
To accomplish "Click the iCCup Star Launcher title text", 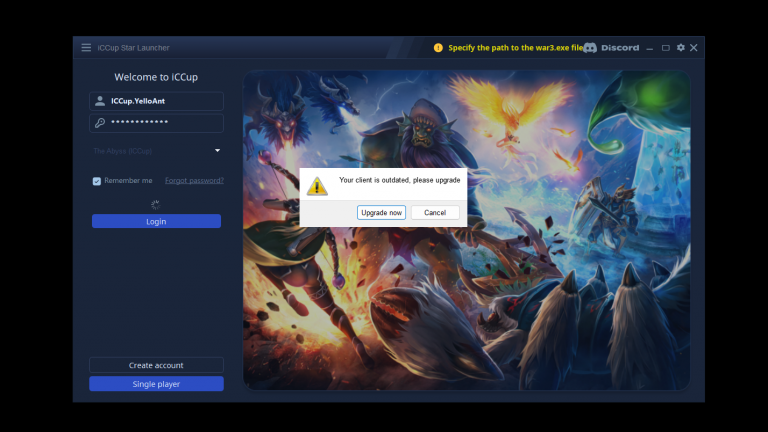I will (x=133, y=48).
